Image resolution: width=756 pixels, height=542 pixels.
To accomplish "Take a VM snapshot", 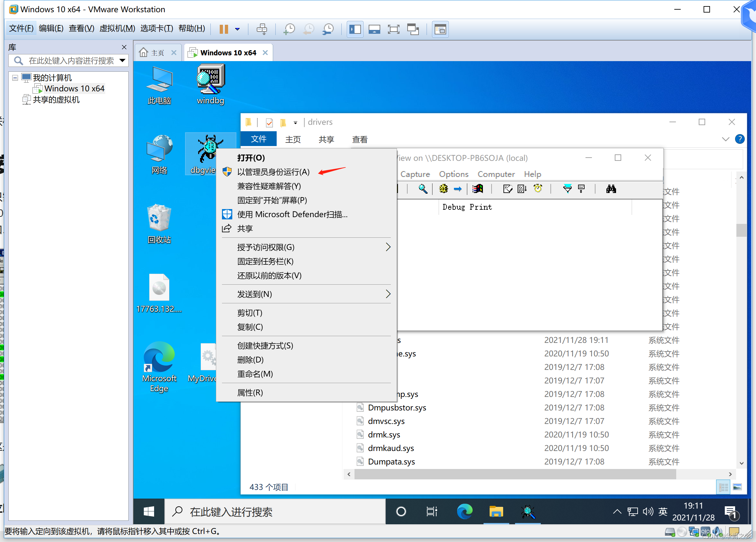I will 289,29.
